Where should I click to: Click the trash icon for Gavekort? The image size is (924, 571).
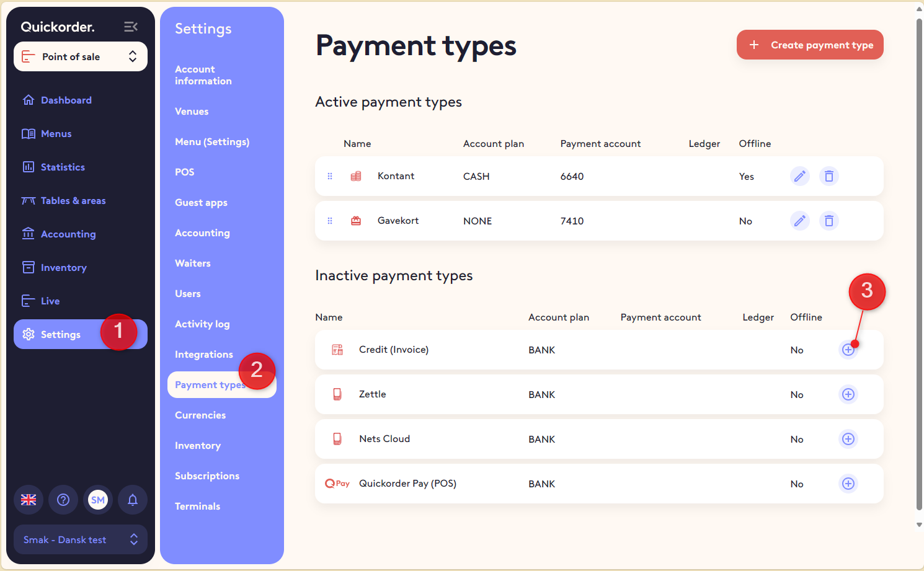[x=829, y=221]
